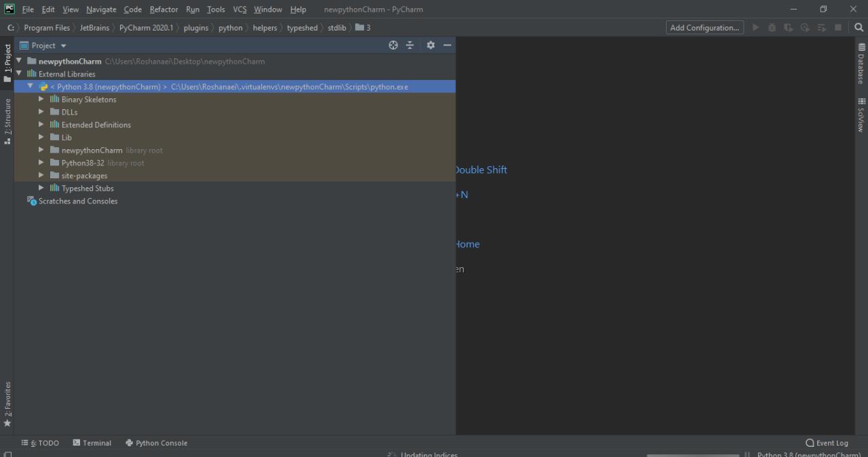Image resolution: width=868 pixels, height=457 pixels.
Task: Click the disabled Run triangle icon
Action: point(755,28)
